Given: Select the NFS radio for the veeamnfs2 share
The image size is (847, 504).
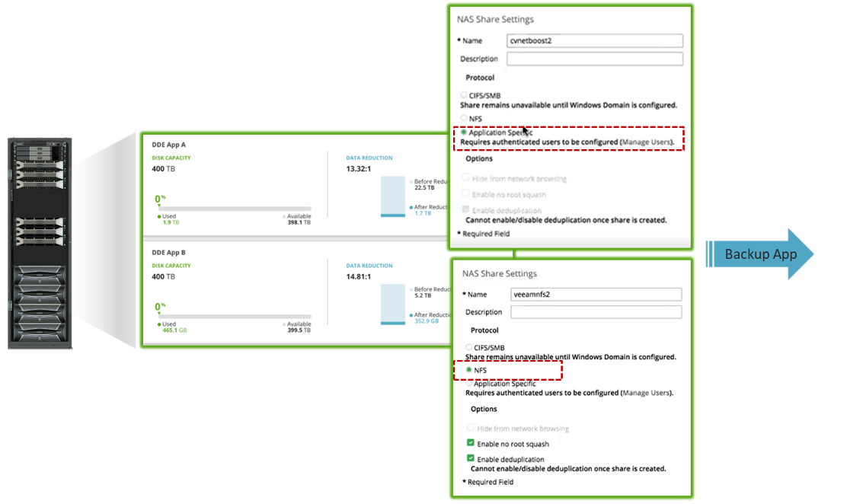Looking at the screenshot, I should (469, 371).
